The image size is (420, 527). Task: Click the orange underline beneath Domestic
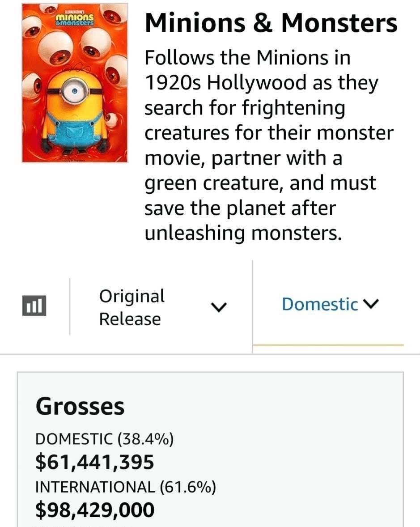(328, 345)
